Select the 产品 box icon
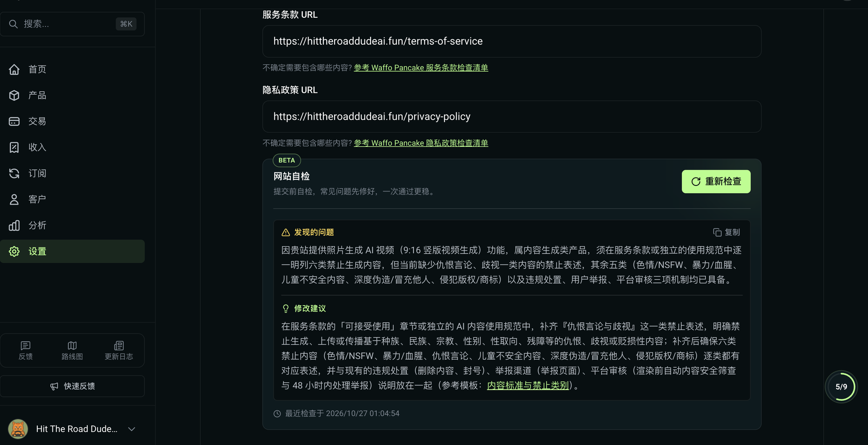The image size is (868, 445). coord(14,95)
